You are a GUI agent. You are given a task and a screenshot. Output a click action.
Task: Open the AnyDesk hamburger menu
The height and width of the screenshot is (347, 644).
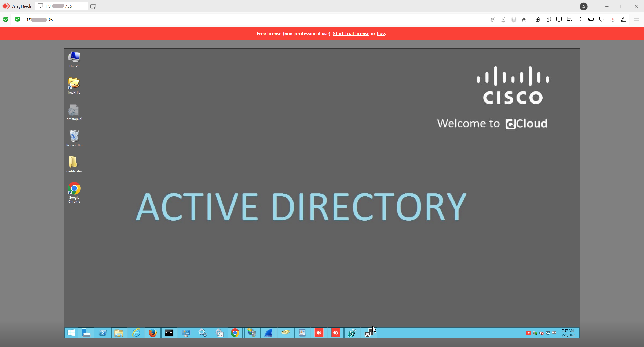(x=636, y=19)
